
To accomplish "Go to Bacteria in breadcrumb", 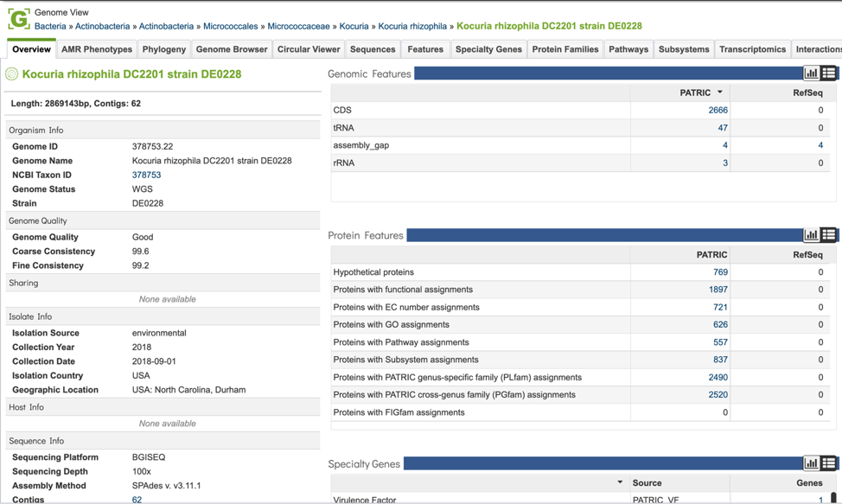I will tap(50, 26).
